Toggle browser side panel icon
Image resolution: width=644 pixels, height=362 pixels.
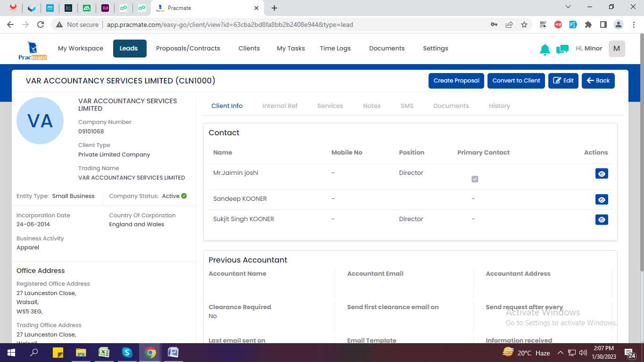click(x=603, y=25)
